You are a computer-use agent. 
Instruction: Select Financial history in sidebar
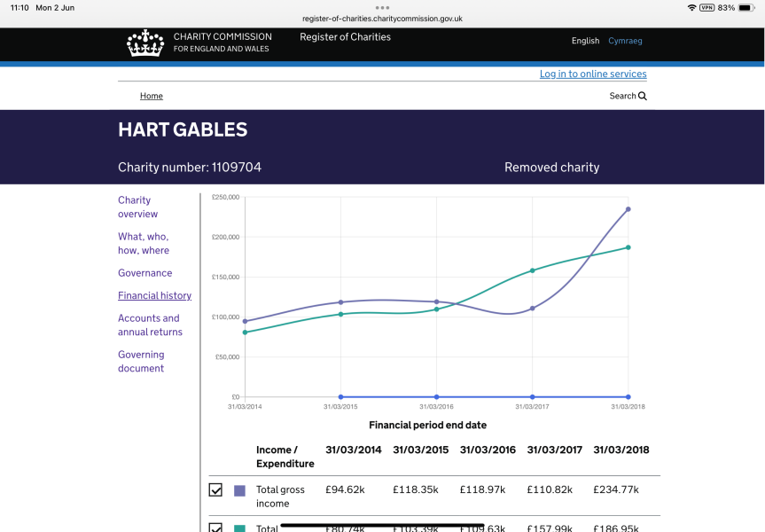[154, 295]
